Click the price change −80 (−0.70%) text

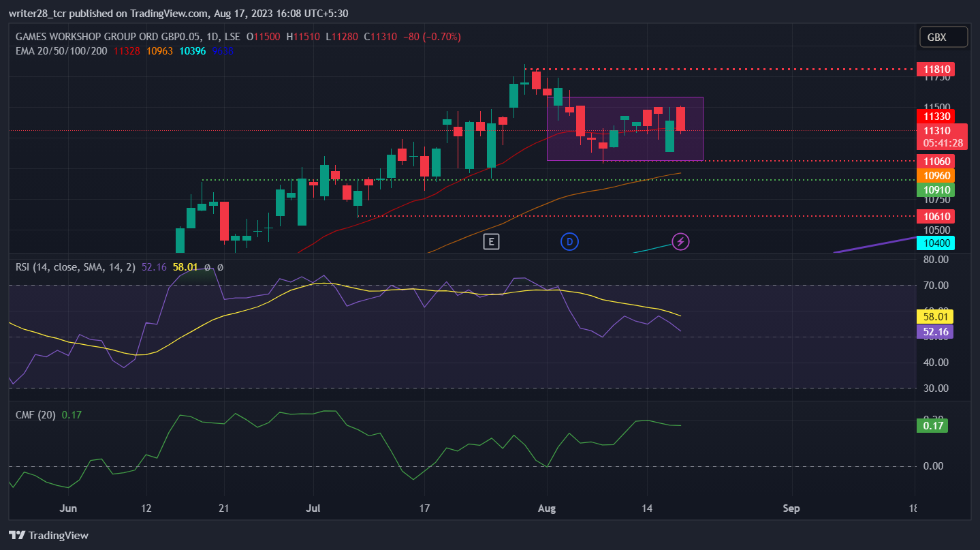point(432,37)
